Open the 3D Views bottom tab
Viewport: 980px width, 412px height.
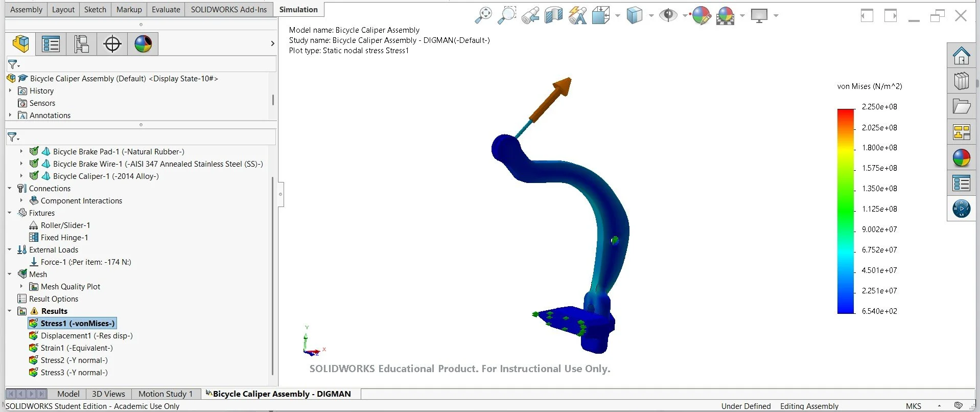pyautogui.click(x=108, y=394)
